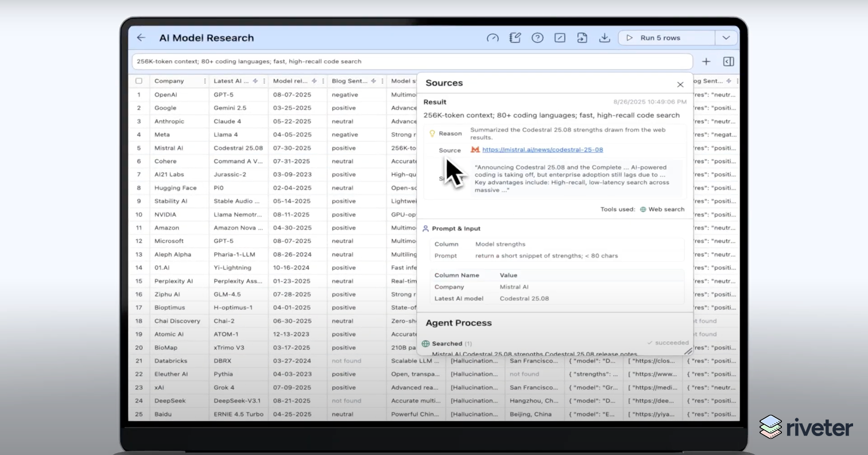
Task: Toggle the select-all rows checkbox
Action: coord(139,81)
